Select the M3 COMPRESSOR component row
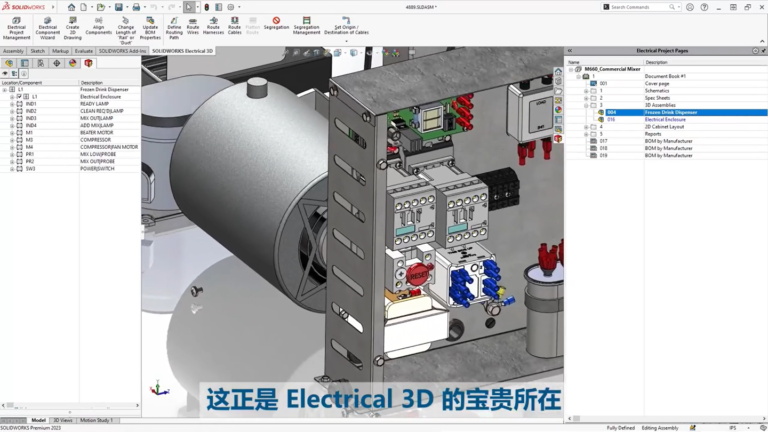The width and height of the screenshot is (768, 432). tap(70, 140)
